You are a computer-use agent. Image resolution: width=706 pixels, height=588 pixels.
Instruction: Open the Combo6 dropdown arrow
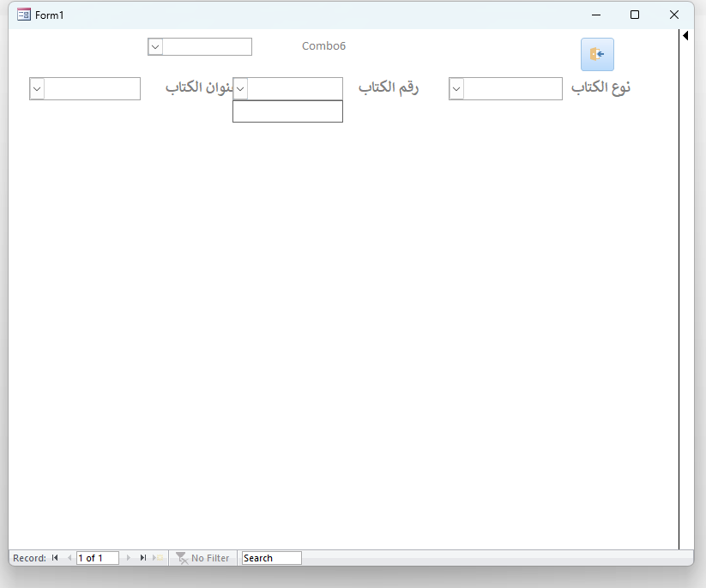[155, 47]
